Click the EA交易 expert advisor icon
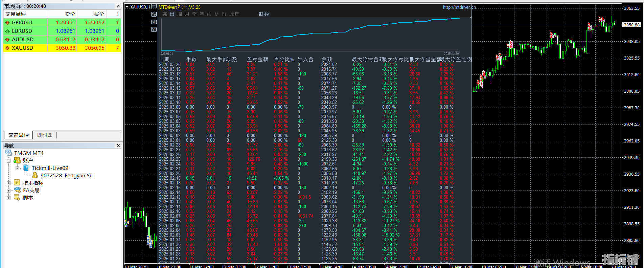This screenshot has height=268, width=644. 17,190
